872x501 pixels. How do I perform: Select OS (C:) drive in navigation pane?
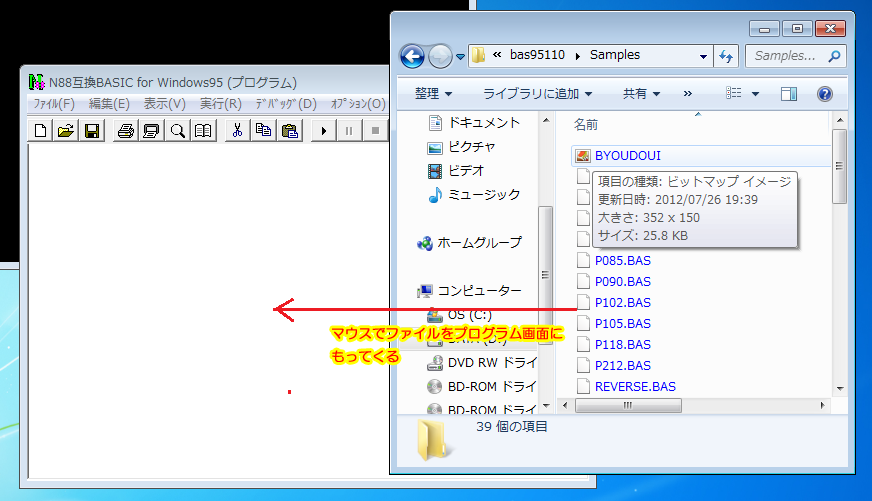[459, 315]
